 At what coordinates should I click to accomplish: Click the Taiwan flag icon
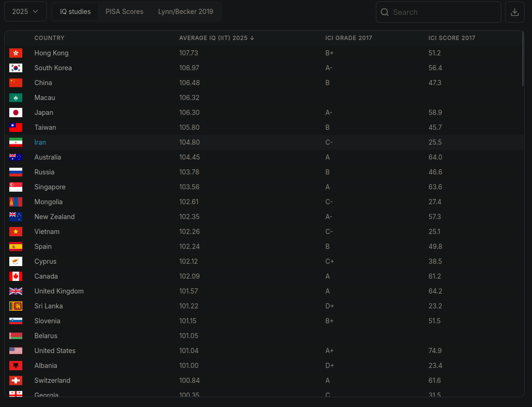pos(16,127)
